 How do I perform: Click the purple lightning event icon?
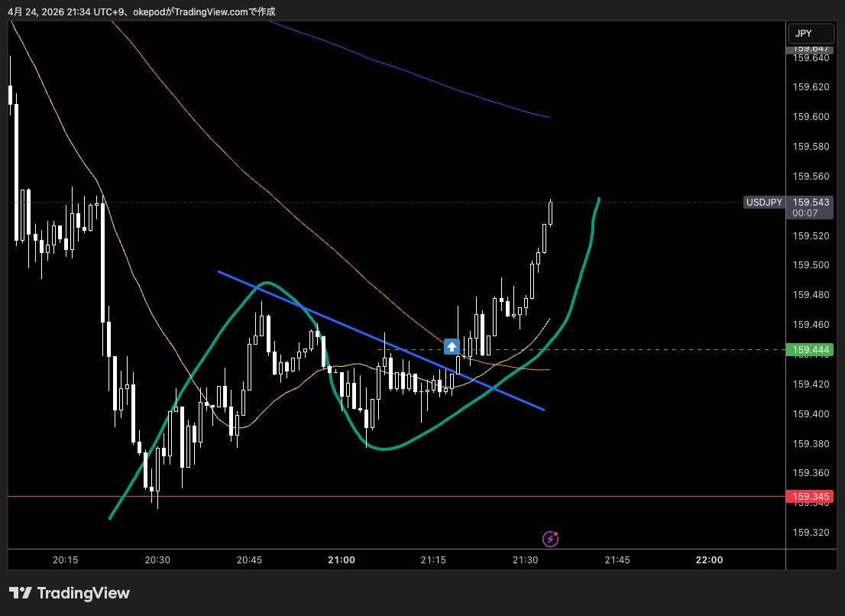coord(549,538)
